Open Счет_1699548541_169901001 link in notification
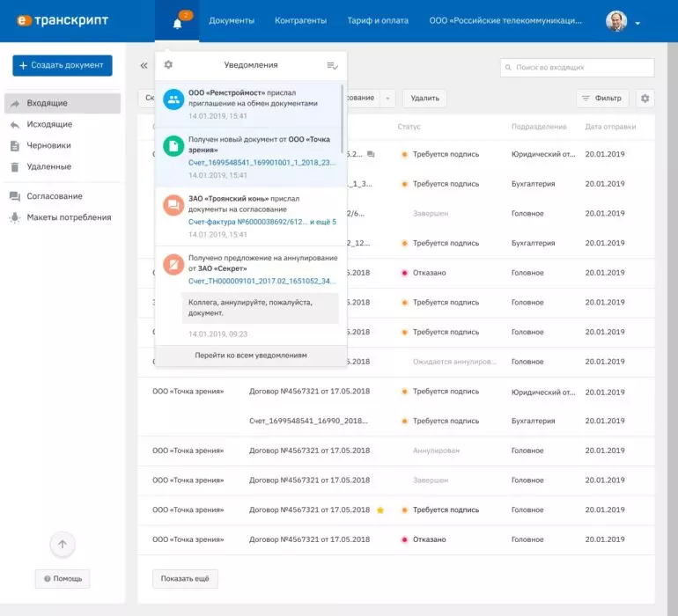The height and width of the screenshot is (616, 678). [262, 163]
